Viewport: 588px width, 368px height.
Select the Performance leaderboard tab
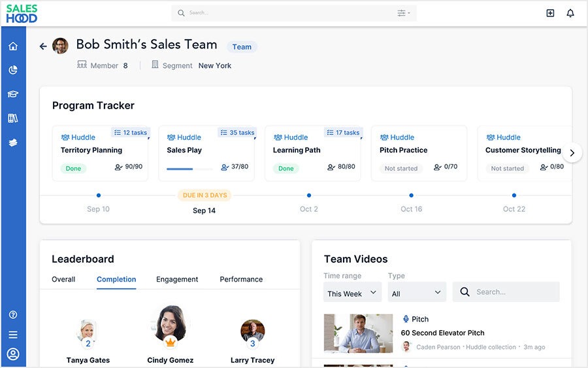pos(241,279)
